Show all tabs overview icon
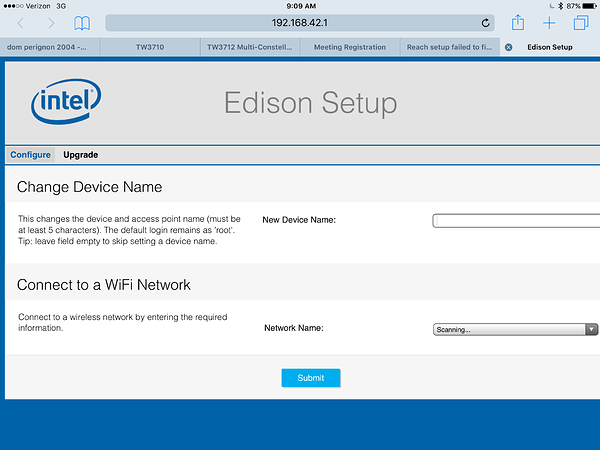 point(581,23)
